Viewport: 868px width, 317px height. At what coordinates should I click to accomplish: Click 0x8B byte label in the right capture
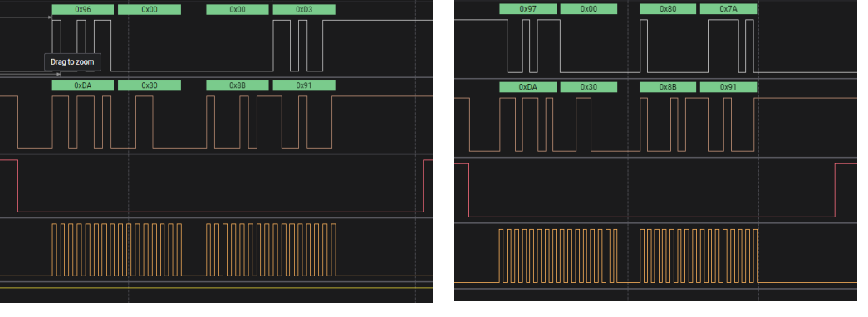668,87
